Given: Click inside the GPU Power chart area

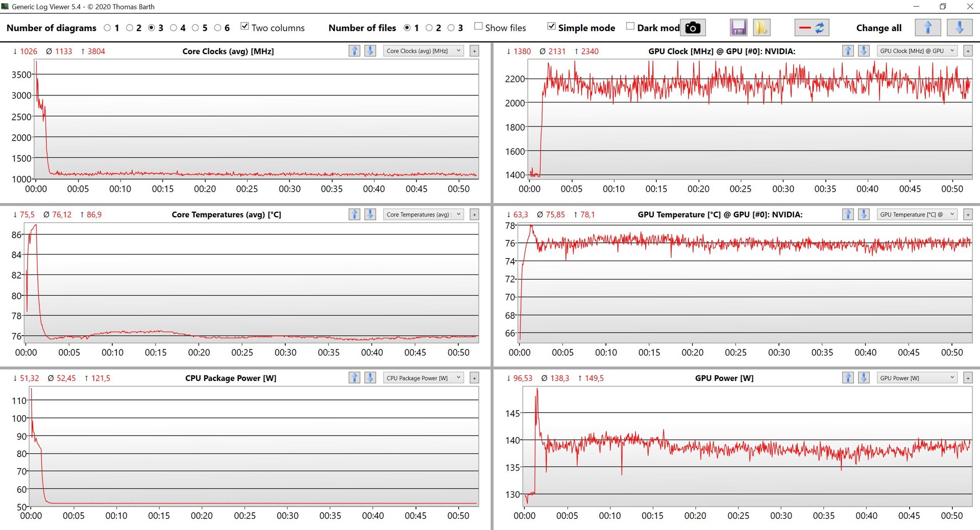Looking at the screenshot, I should [747, 446].
